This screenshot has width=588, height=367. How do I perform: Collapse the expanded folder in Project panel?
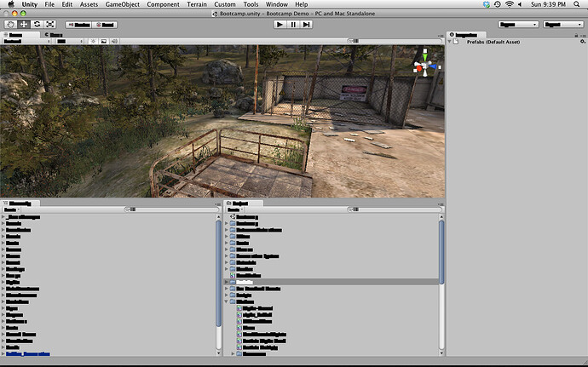pos(227,301)
